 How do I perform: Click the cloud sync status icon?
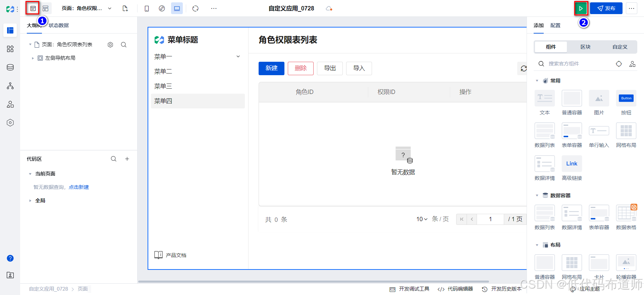click(329, 8)
